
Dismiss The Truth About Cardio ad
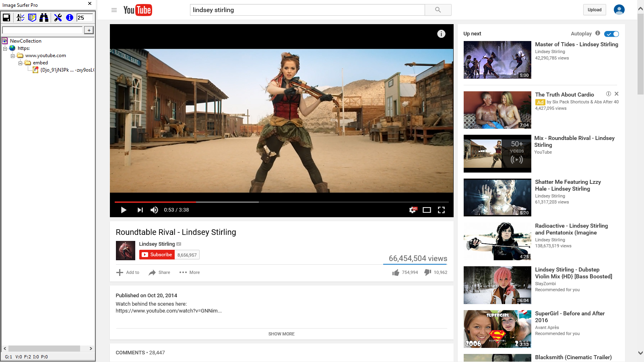tap(617, 94)
